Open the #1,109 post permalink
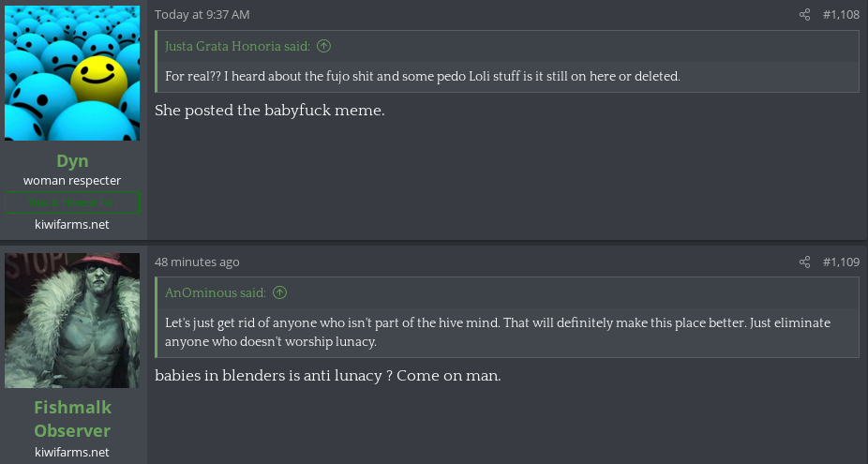868x464 pixels. pos(841,262)
